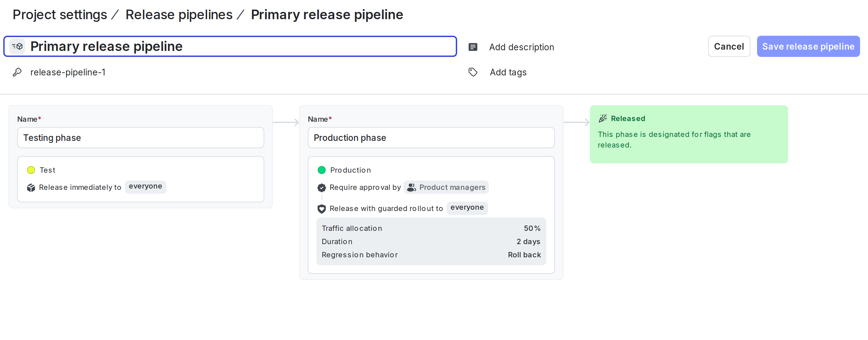
Task: Click the approval checkmark icon before Require approval by
Action: tap(321, 188)
